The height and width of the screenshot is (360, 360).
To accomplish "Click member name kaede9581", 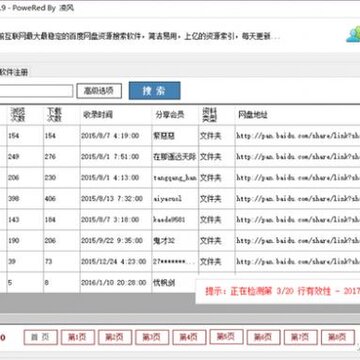I will point(169,220).
